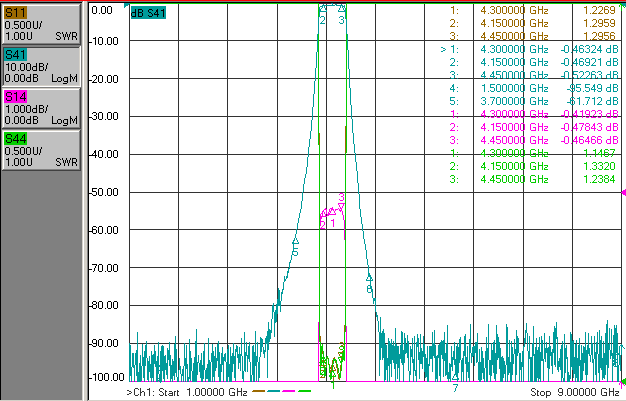Image resolution: width=626 pixels, height=401 pixels.
Task: Click marker 6 on falling S41 slope
Action: (x=369, y=278)
